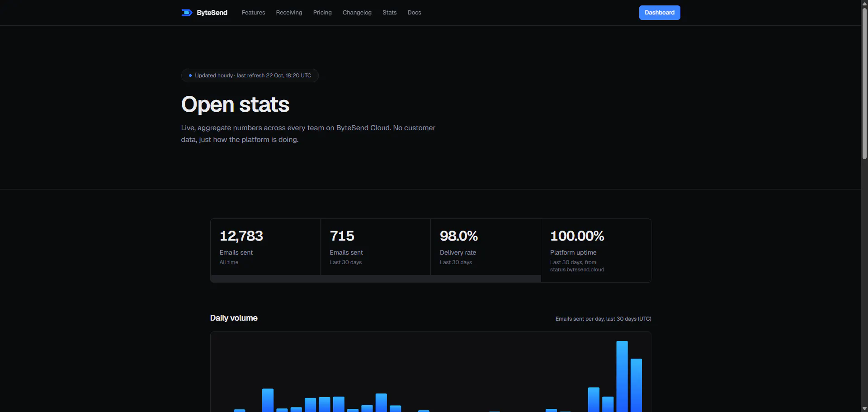This screenshot has height=412, width=868.
Task: Select the 715 Emails sent card
Action: tap(375, 247)
